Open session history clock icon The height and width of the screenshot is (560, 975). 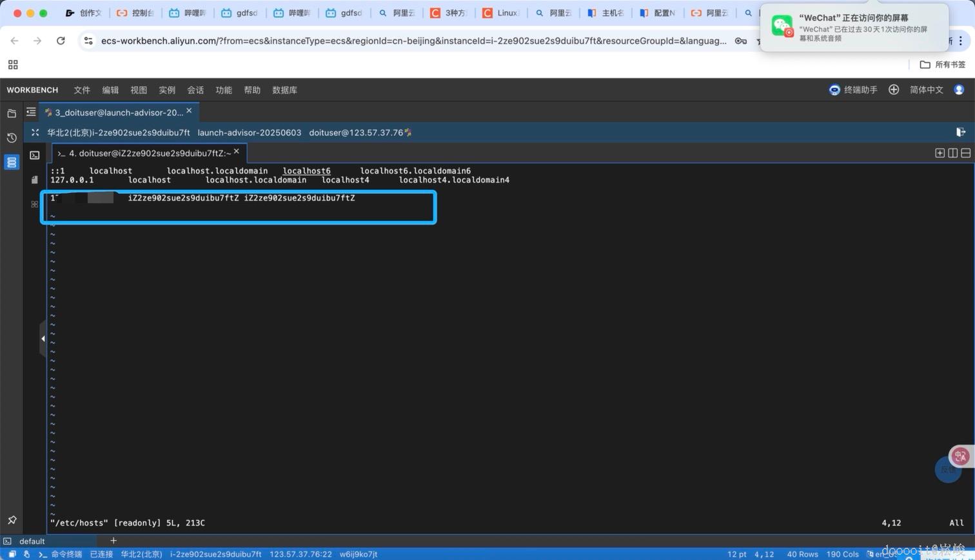12,138
